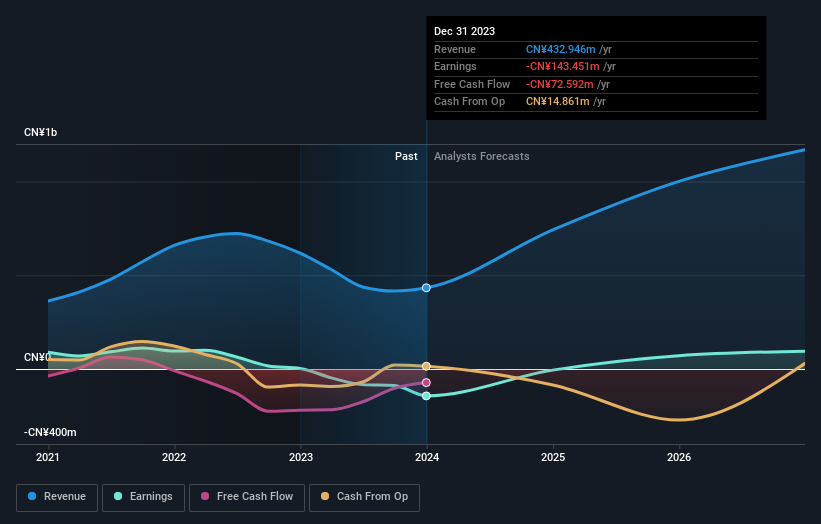Image resolution: width=821 pixels, height=524 pixels.
Task: Click the Free Cash Flow label in tooltip
Action: click(472, 84)
